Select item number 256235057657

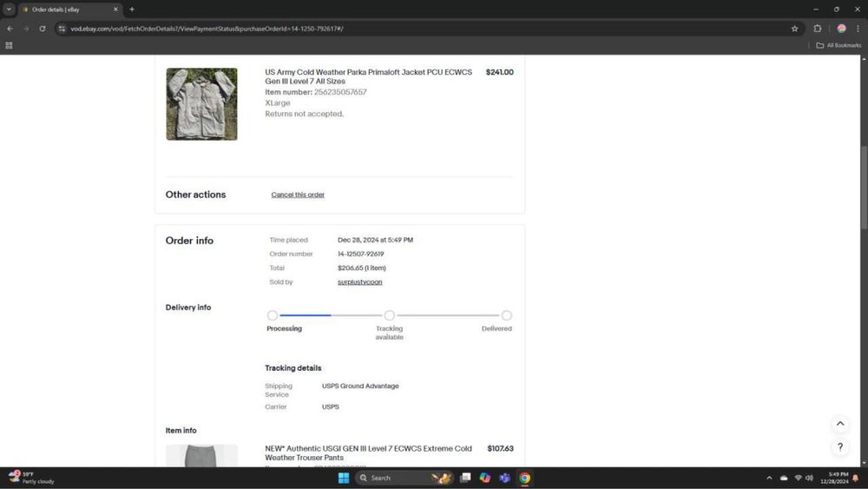(x=340, y=92)
